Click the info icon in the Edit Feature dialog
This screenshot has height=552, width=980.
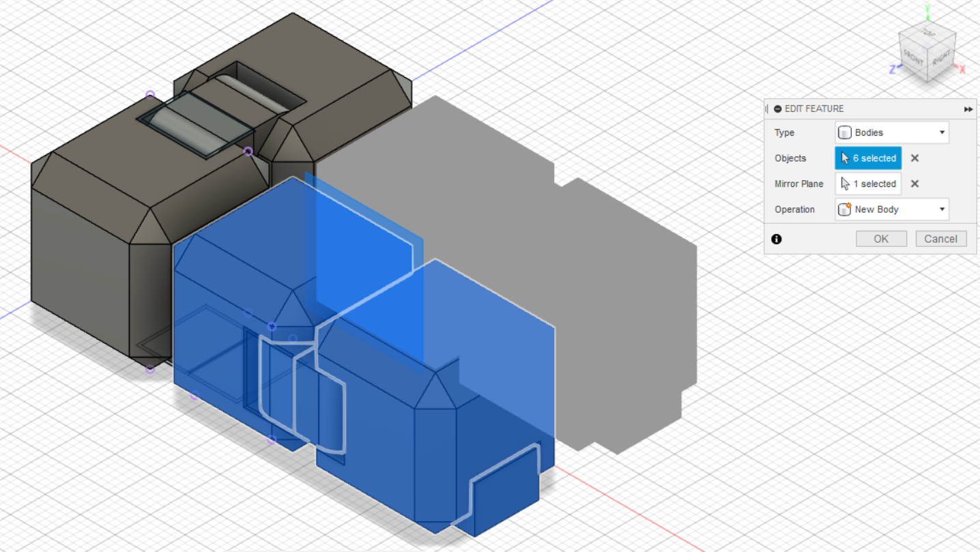tap(777, 239)
